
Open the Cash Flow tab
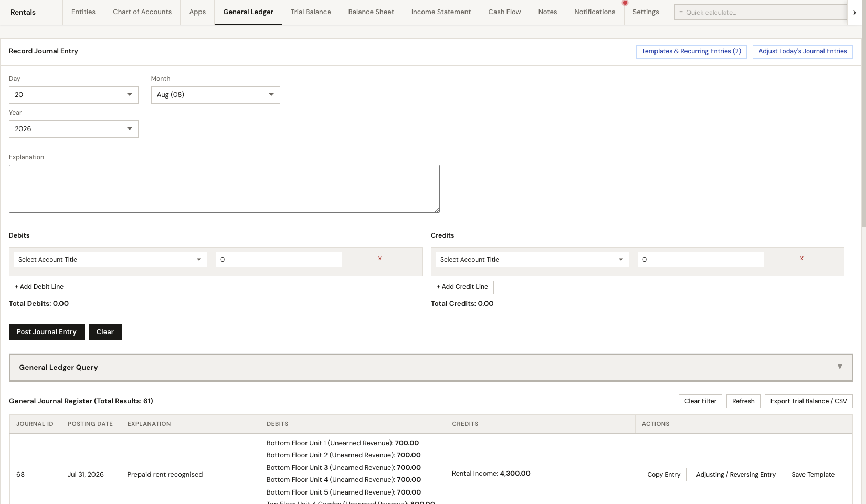[504, 12]
